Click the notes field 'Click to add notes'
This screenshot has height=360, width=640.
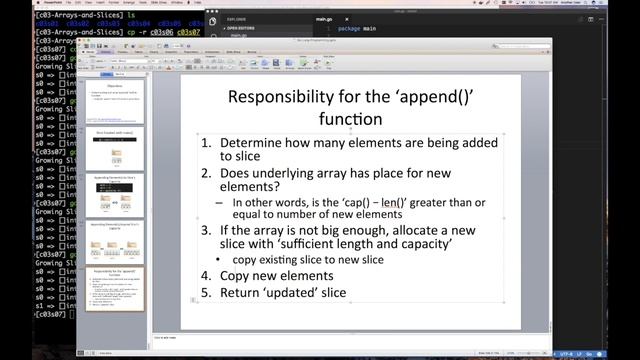165,338
